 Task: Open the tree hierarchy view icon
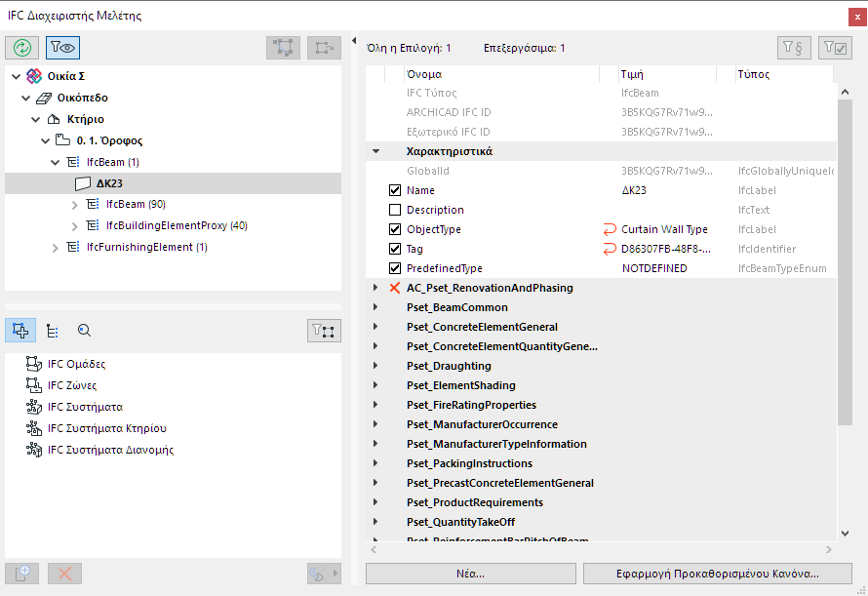pos(53,331)
